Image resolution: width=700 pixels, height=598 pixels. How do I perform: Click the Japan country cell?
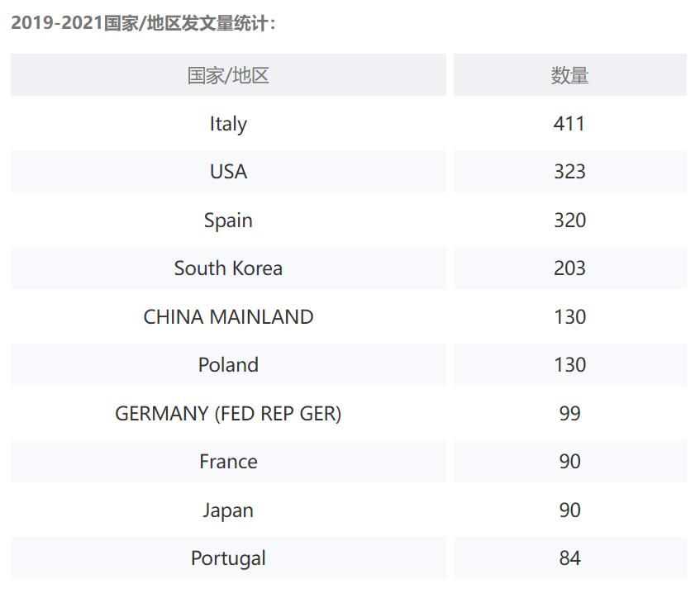[x=228, y=510]
